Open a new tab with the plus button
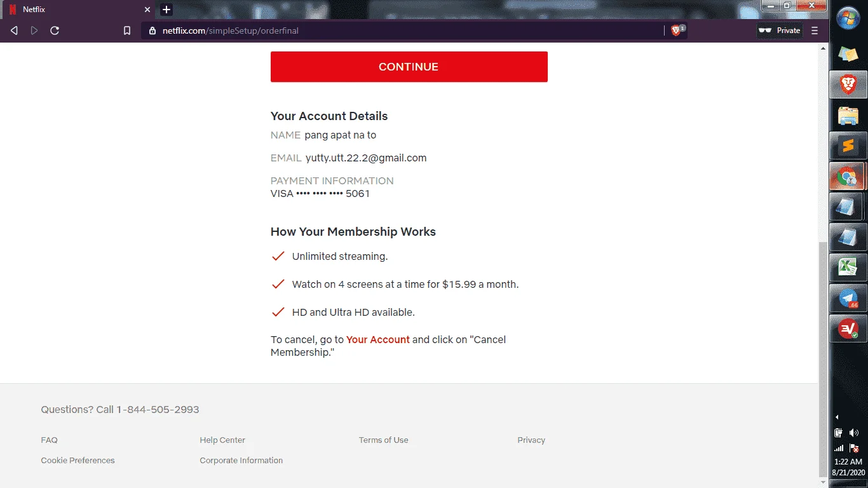Screen dimensions: 868x488 coord(166,10)
